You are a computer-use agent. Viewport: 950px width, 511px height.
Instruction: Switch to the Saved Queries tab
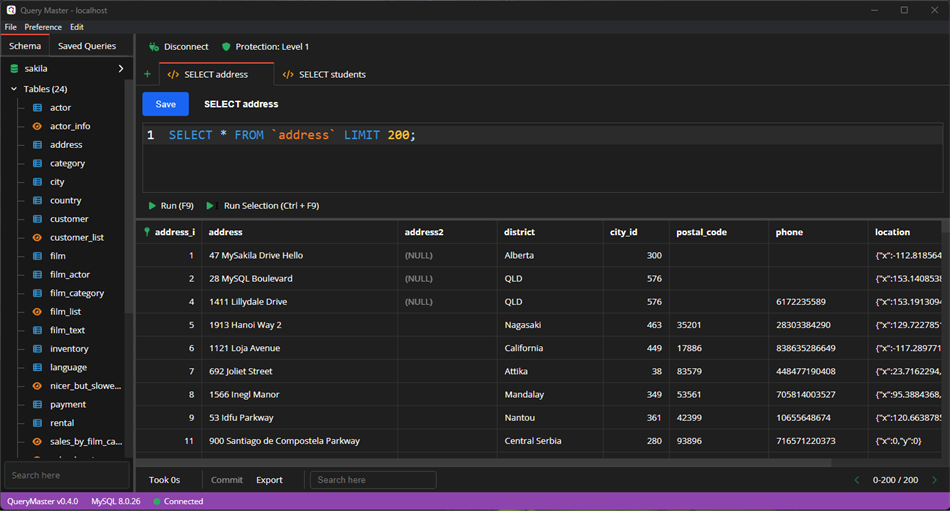point(87,46)
